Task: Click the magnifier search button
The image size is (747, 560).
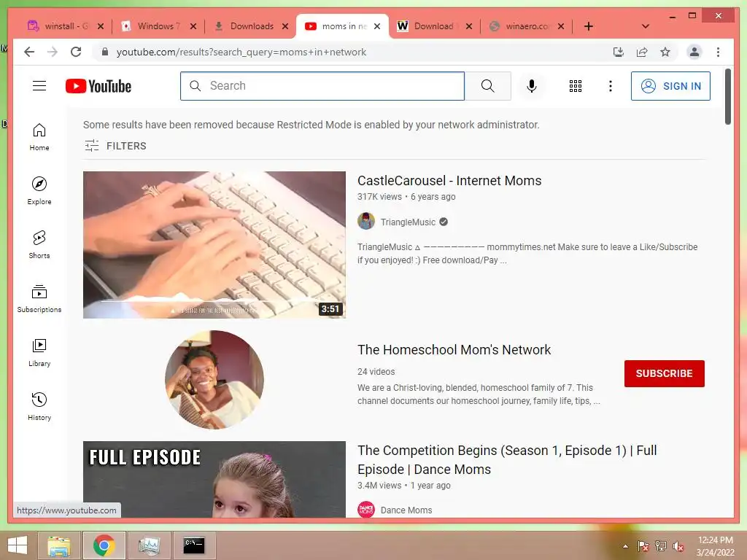Action: tap(487, 86)
